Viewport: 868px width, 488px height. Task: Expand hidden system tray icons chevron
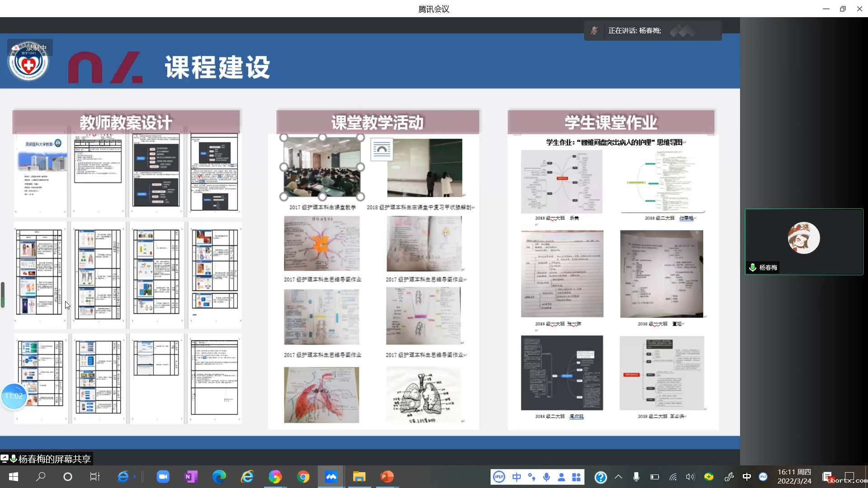[618, 477]
